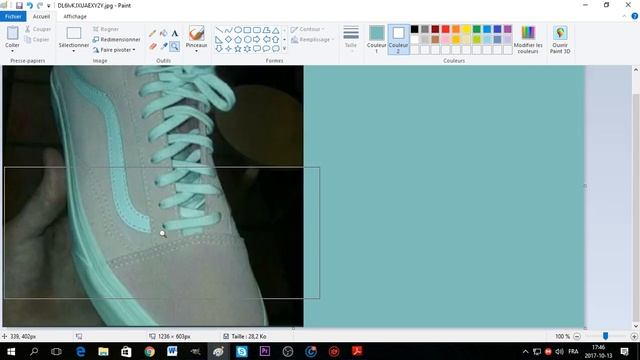Click the Undo arrow in title bar
Image resolution: width=640 pixels, height=360 pixels.
pyautogui.click(x=29, y=5)
